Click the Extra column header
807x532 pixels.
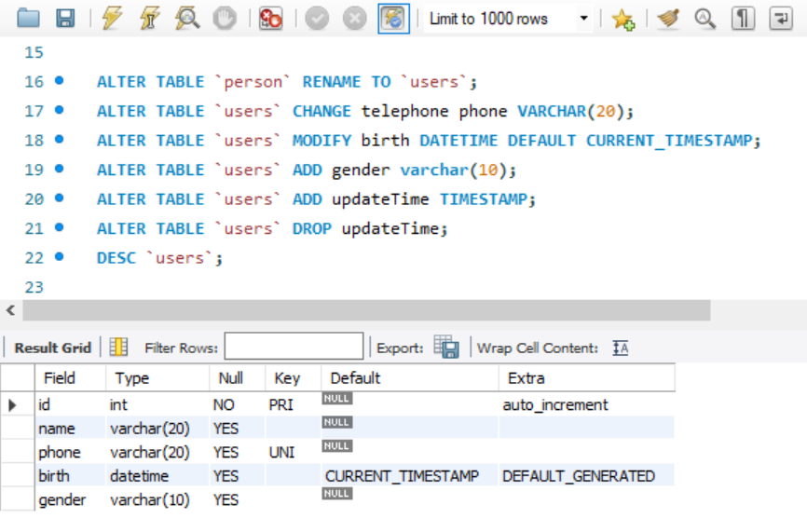pos(587,378)
